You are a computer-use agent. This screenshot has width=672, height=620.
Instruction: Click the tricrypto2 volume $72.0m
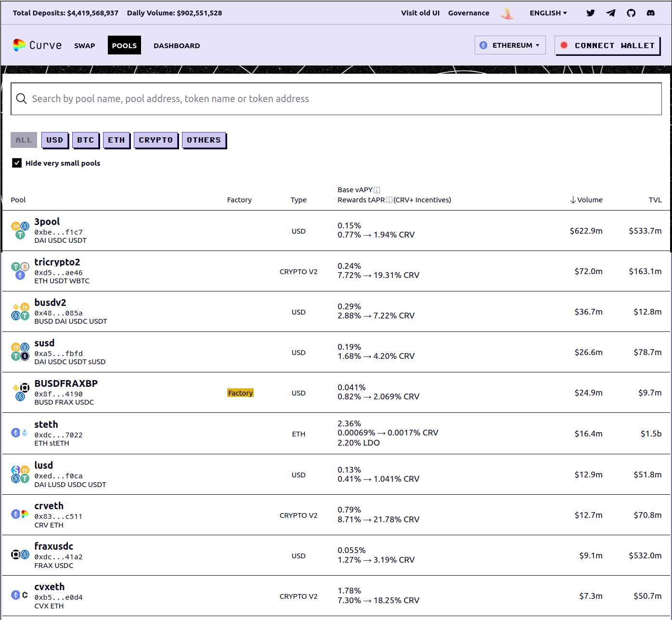(x=588, y=271)
